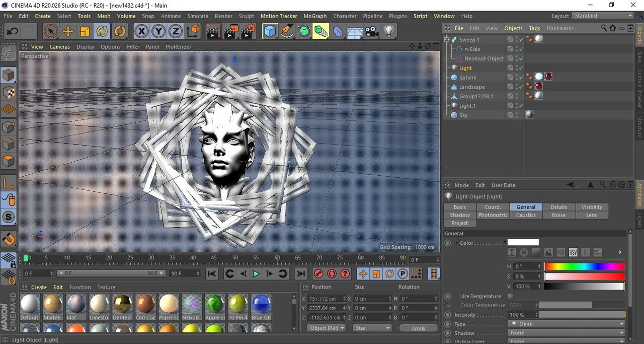This screenshot has width=644, height=344.
Task: Select the Noise tab
Action: [558, 215]
